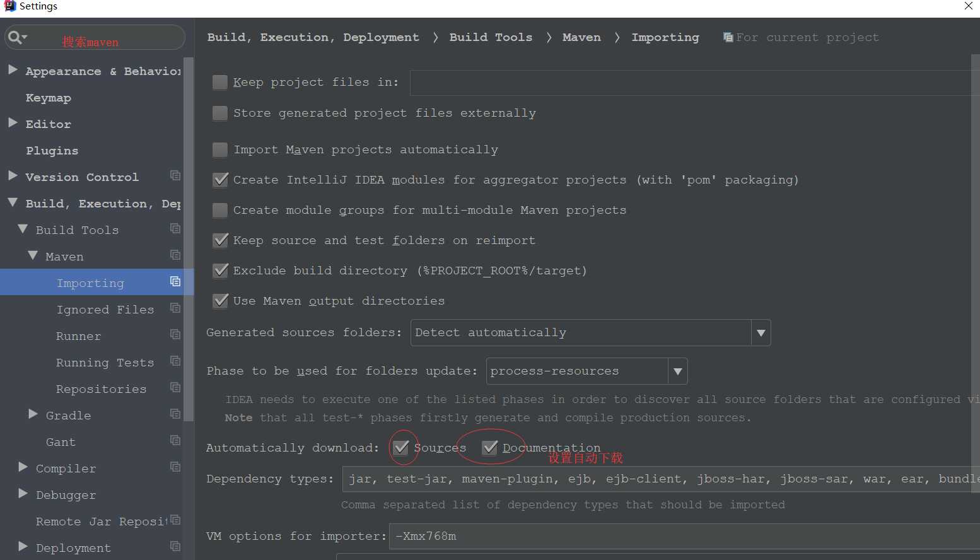Image resolution: width=980 pixels, height=560 pixels.
Task: Click 'Importing' breadcrumb in header
Action: tap(665, 37)
